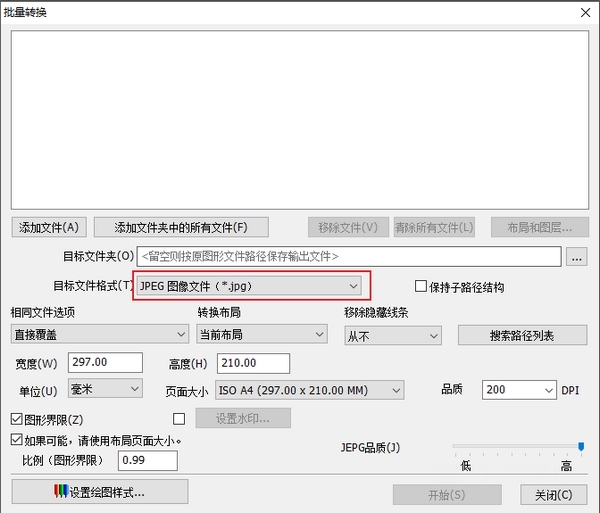Open the 目标文件格式 JPEG dropdown
The height and width of the screenshot is (513, 600).
pyautogui.click(x=249, y=286)
